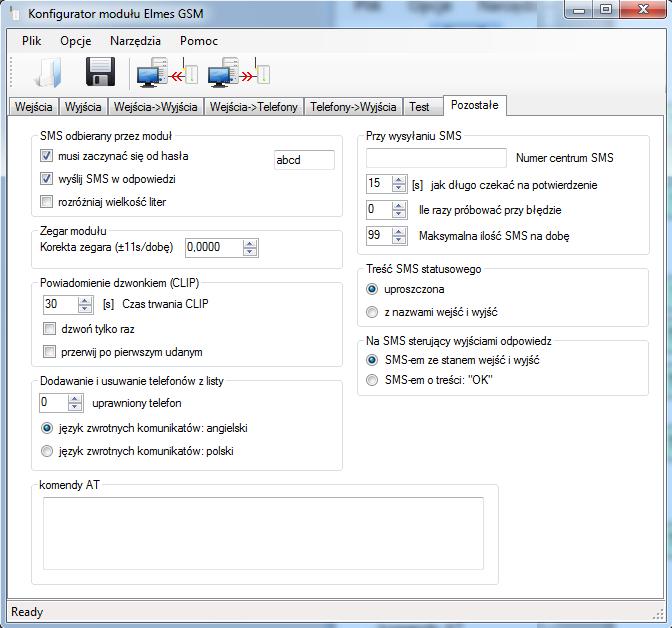The width and height of the screenshot is (672, 628).
Task: Click the wait time field showing 15
Action: click(x=379, y=184)
